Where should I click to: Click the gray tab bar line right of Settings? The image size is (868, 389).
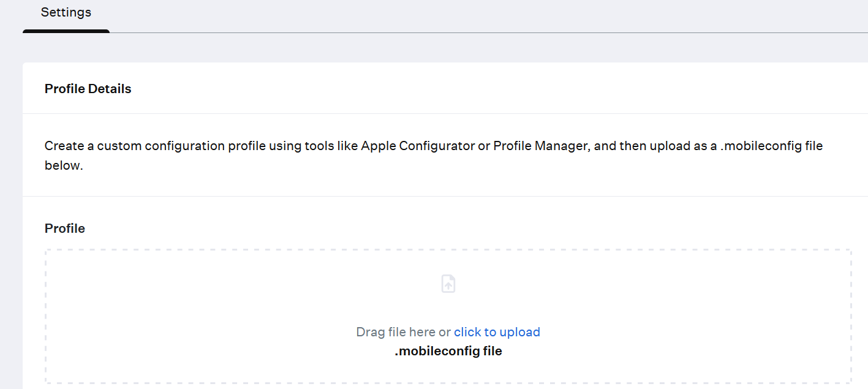point(490,32)
